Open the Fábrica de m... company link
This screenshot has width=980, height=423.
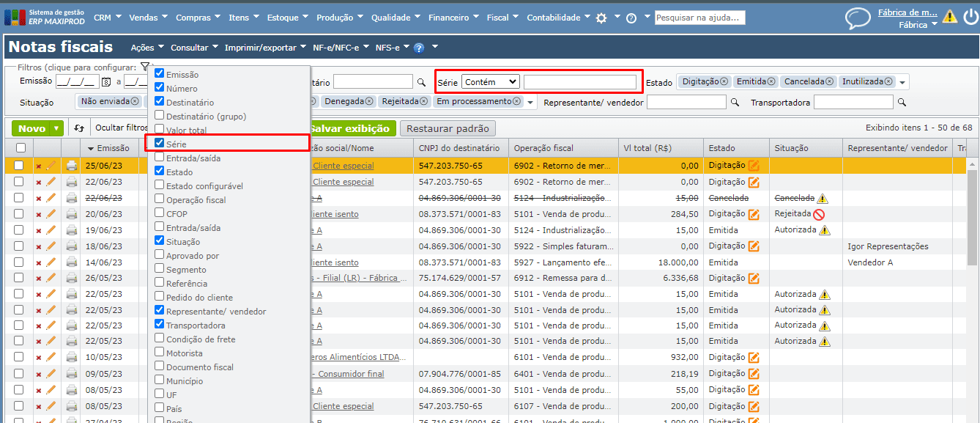pos(907,12)
